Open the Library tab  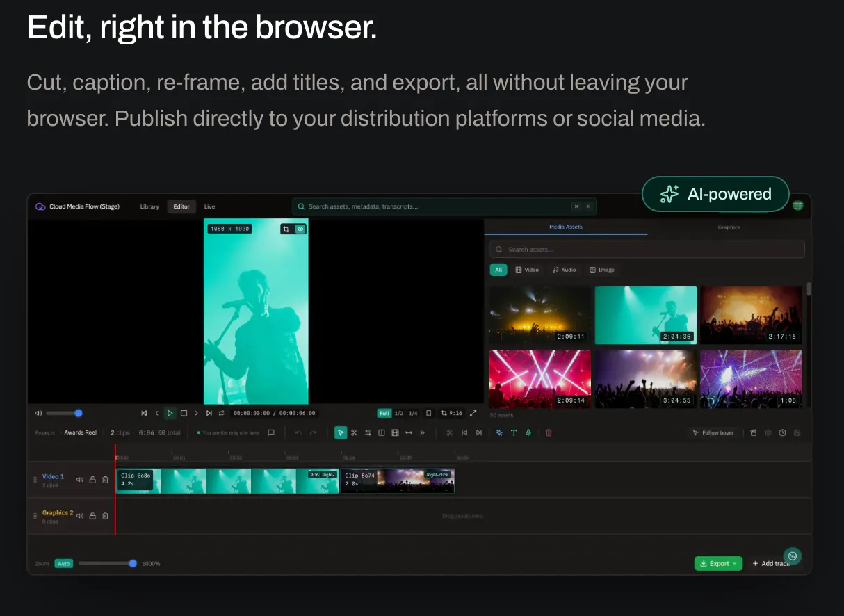149,206
